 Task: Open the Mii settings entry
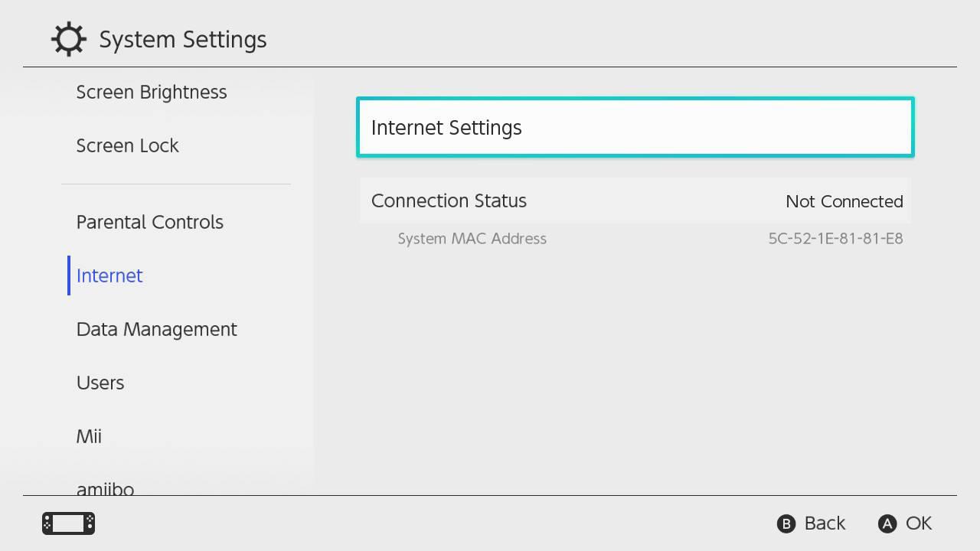point(89,436)
